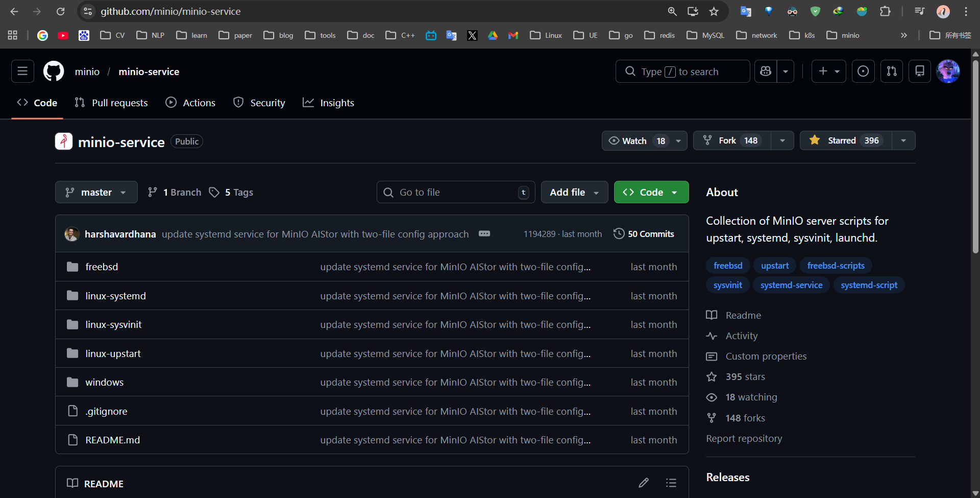
Task: Open the k8s bookmark folder
Action: pos(803,35)
